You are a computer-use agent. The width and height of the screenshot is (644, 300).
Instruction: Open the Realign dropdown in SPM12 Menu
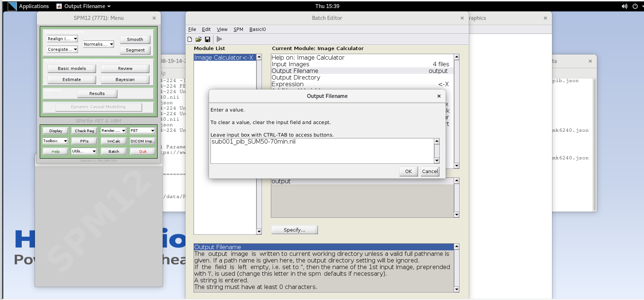[62, 39]
